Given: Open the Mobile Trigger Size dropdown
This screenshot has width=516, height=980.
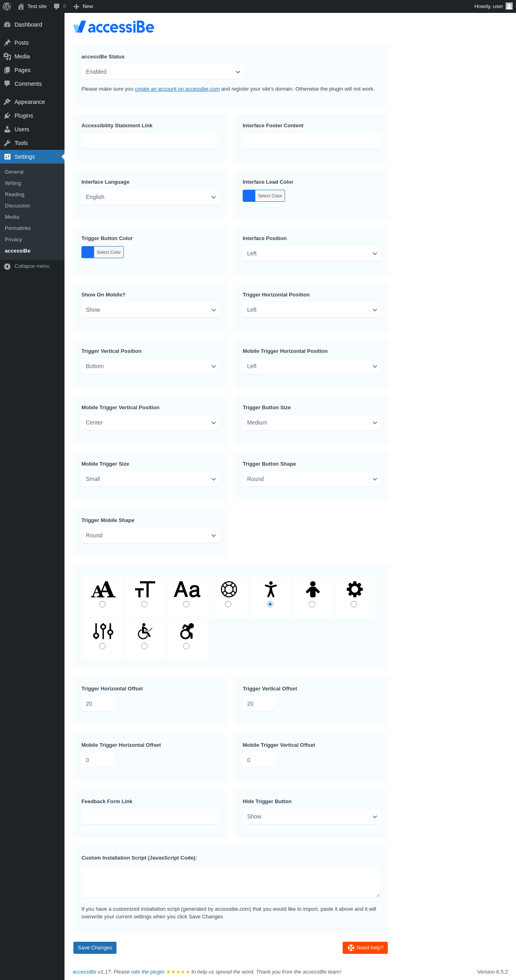Looking at the screenshot, I should 150,479.
